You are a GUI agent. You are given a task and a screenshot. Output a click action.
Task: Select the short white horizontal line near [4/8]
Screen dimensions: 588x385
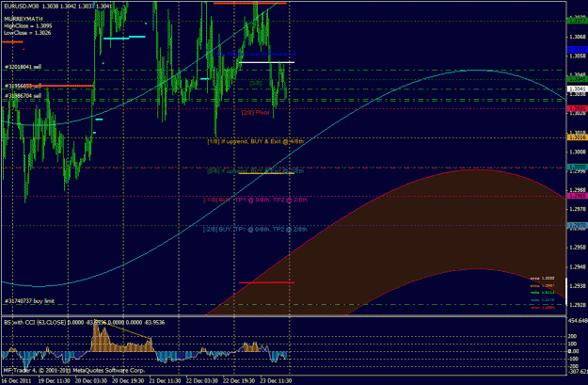coord(266,62)
